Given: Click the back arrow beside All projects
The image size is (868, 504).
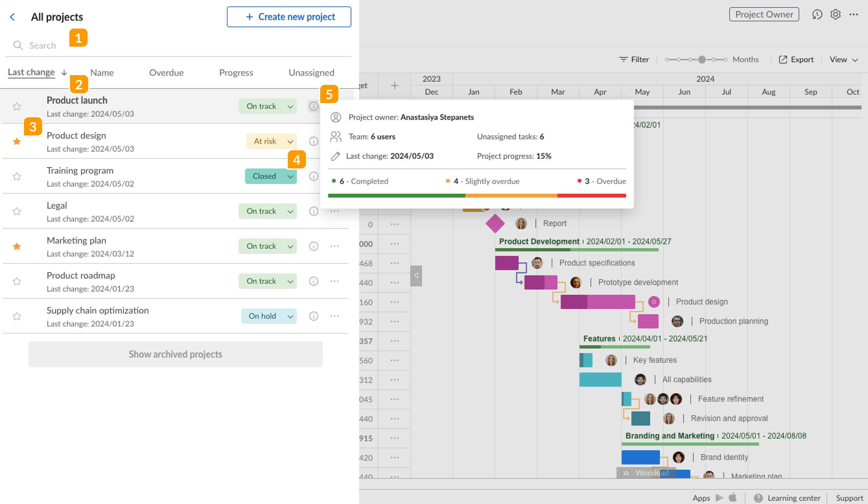Looking at the screenshot, I should click(12, 17).
